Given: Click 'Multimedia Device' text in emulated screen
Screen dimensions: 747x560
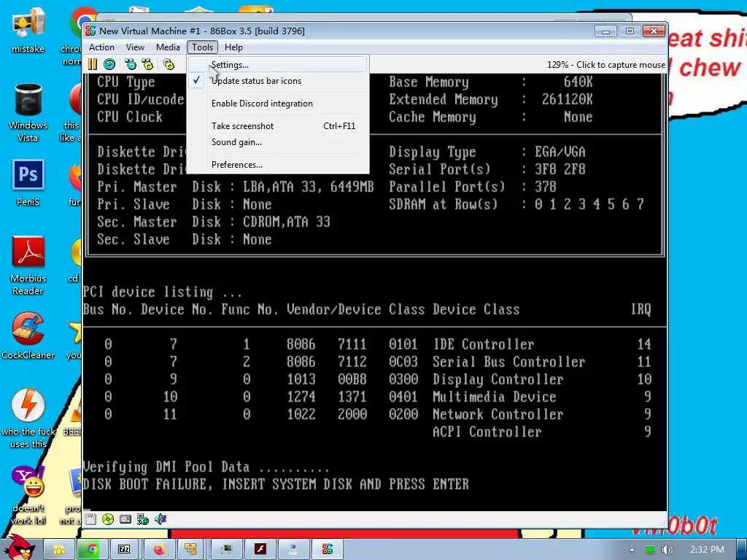Looking at the screenshot, I should tap(494, 397).
